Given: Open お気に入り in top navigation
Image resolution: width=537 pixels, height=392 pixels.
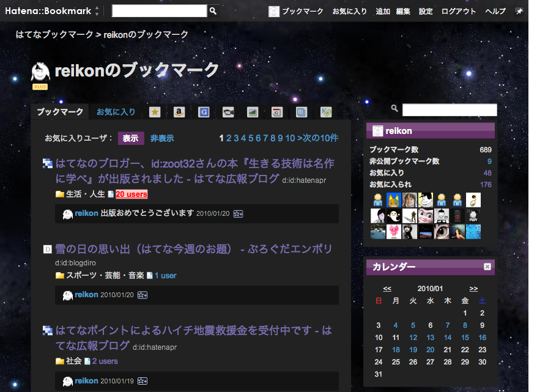Looking at the screenshot, I should 349,11.
